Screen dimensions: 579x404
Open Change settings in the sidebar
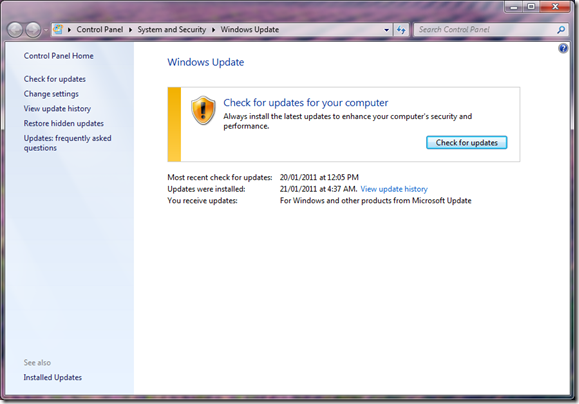click(51, 94)
